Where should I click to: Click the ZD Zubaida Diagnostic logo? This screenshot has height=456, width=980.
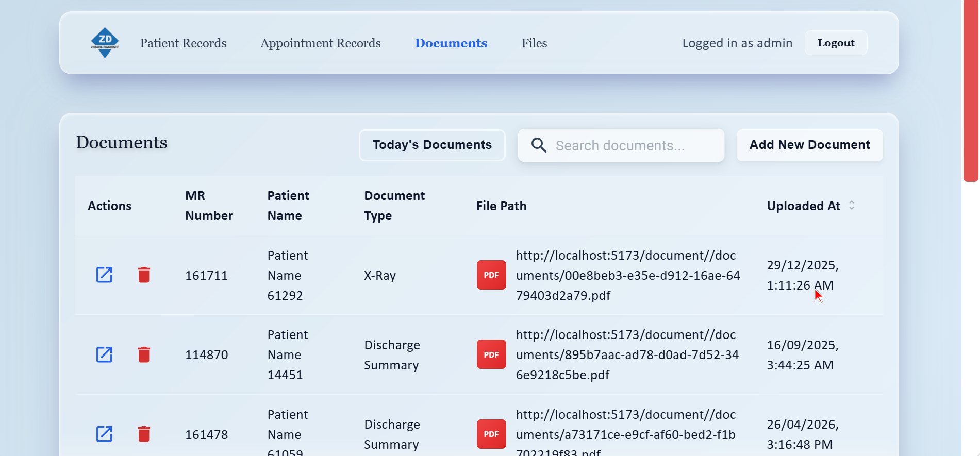105,43
